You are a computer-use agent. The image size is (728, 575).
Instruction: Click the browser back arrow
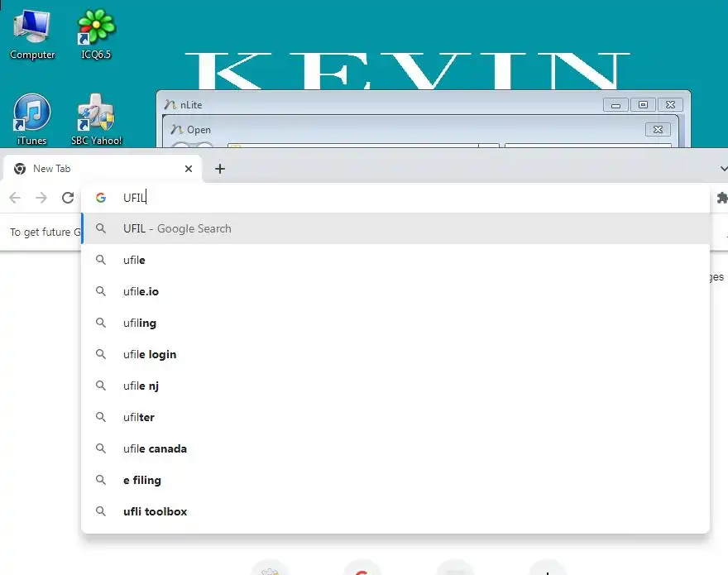pos(15,198)
